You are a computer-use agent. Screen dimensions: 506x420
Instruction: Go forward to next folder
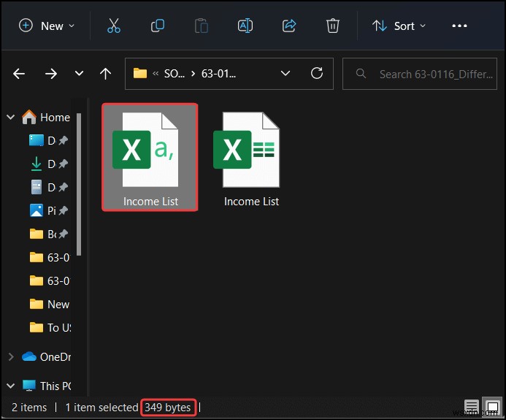click(51, 74)
